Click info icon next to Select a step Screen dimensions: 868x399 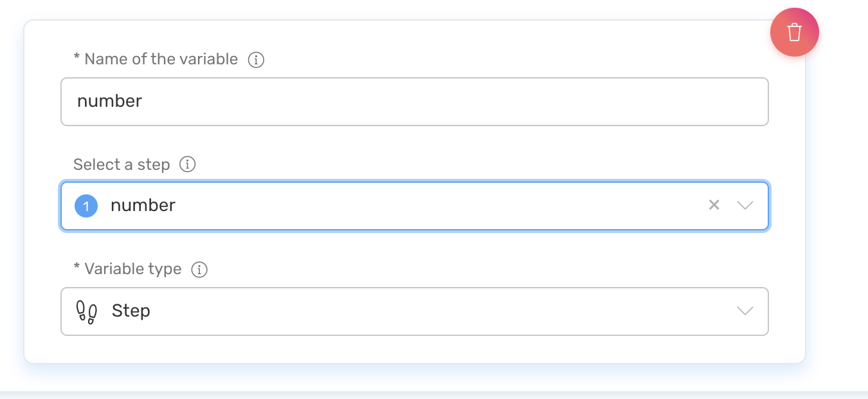pyautogui.click(x=187, y=165)
